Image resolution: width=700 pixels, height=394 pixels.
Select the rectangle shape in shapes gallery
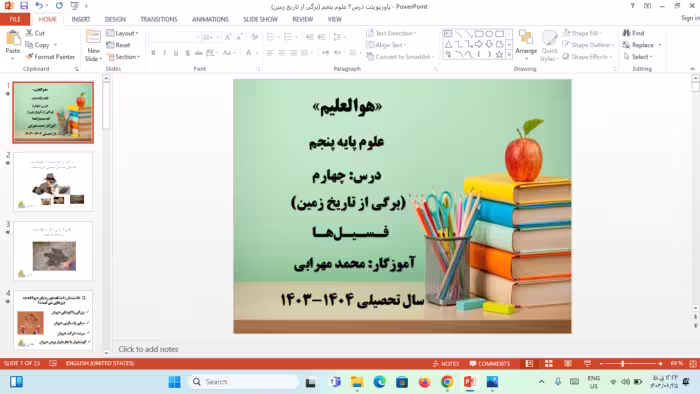click(479, 34)
